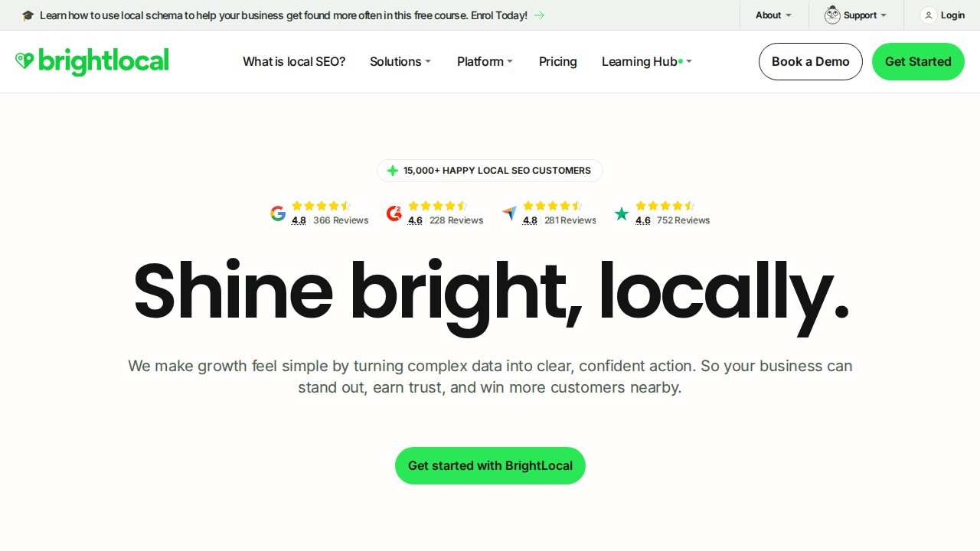This screenshot has width=980, height=551.
Task: Click the Trustpilot green star icon
Action: [x=622, y=214]
